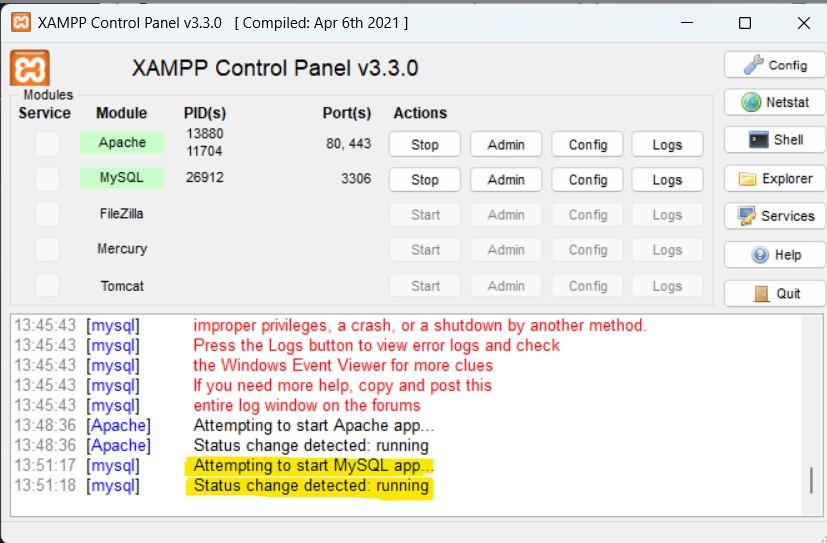
Task: Click MySQL port 3306
Action: point(356,179)
